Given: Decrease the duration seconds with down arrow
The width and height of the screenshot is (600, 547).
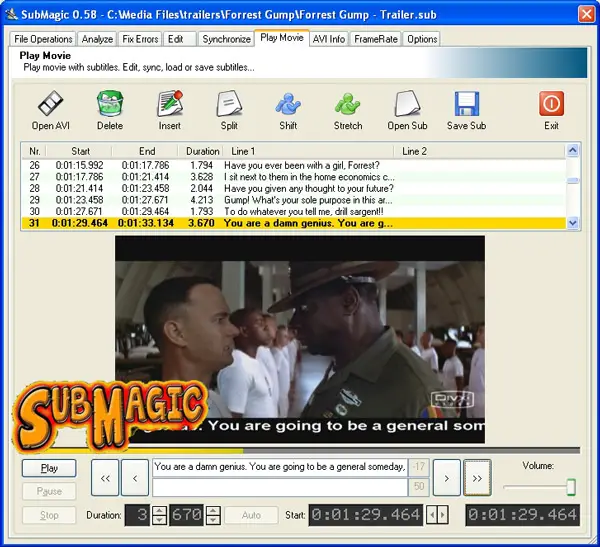Looking at the screenshot, I should [x=159, y=520].
